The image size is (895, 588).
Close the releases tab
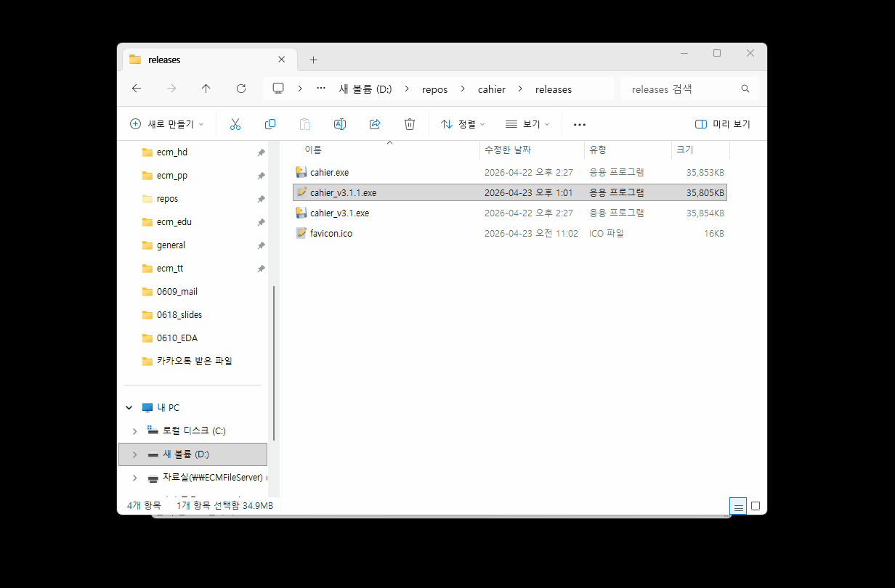coord(281,60)
